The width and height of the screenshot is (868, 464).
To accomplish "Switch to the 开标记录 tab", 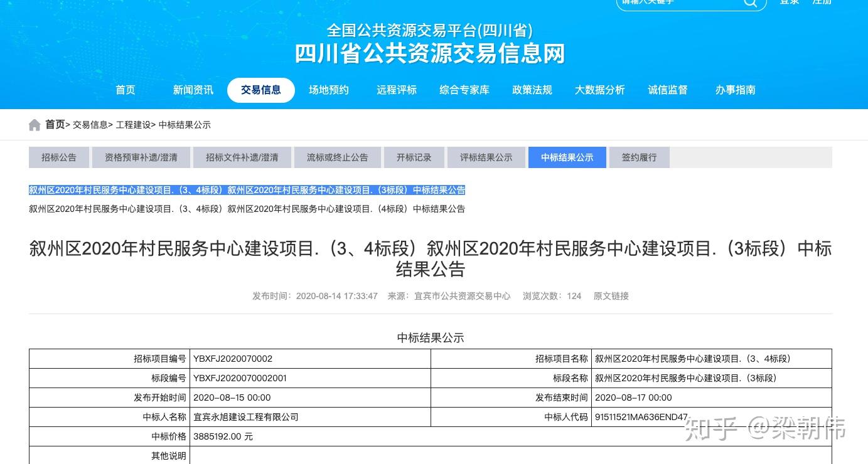I will [414, 157].
